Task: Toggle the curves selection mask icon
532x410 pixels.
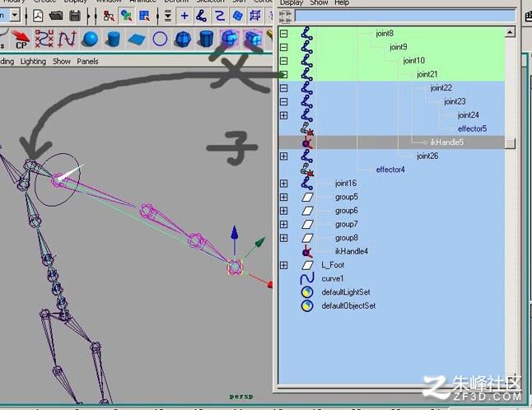Action: (x=220, y=16)
